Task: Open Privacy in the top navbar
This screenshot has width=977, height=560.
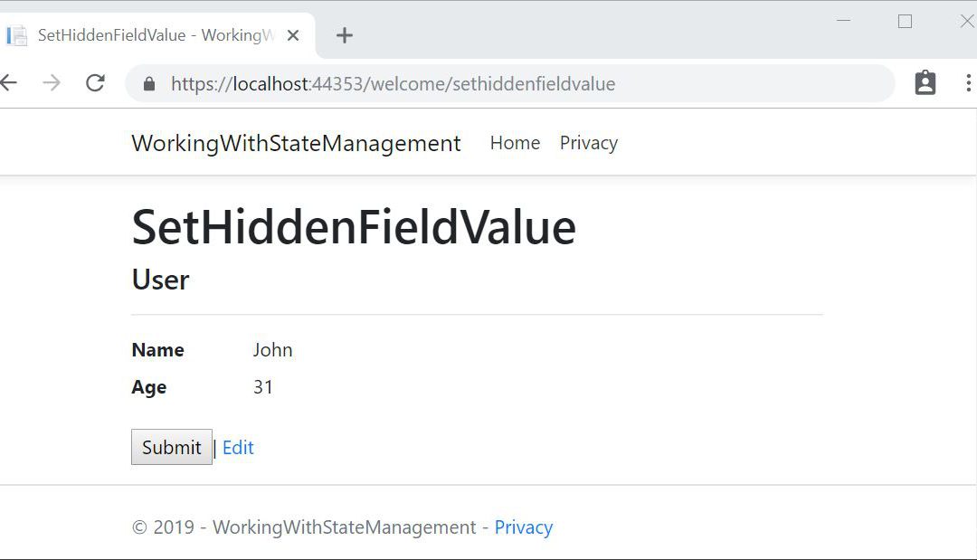Action: [x=588, y=143]
